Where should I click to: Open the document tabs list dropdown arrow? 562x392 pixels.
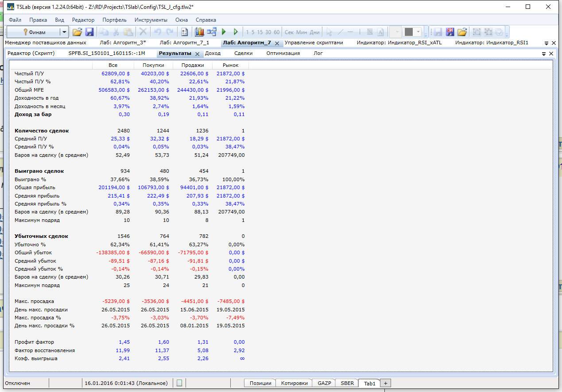546,43
